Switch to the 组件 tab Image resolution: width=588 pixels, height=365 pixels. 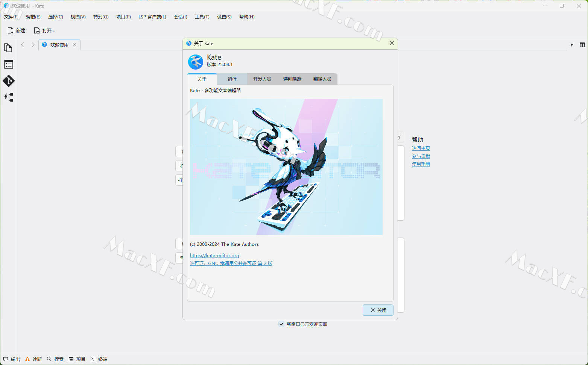(232, 79)
